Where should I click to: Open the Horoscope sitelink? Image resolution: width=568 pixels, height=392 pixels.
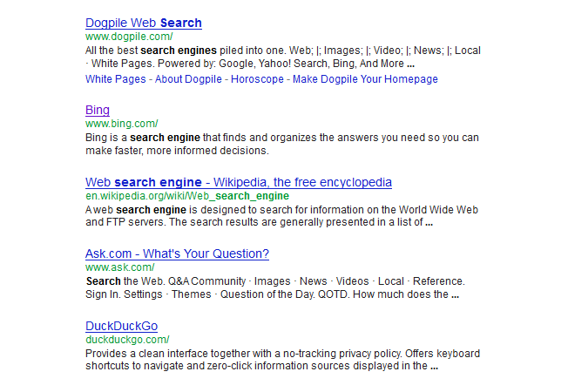(x=257, y=79)
